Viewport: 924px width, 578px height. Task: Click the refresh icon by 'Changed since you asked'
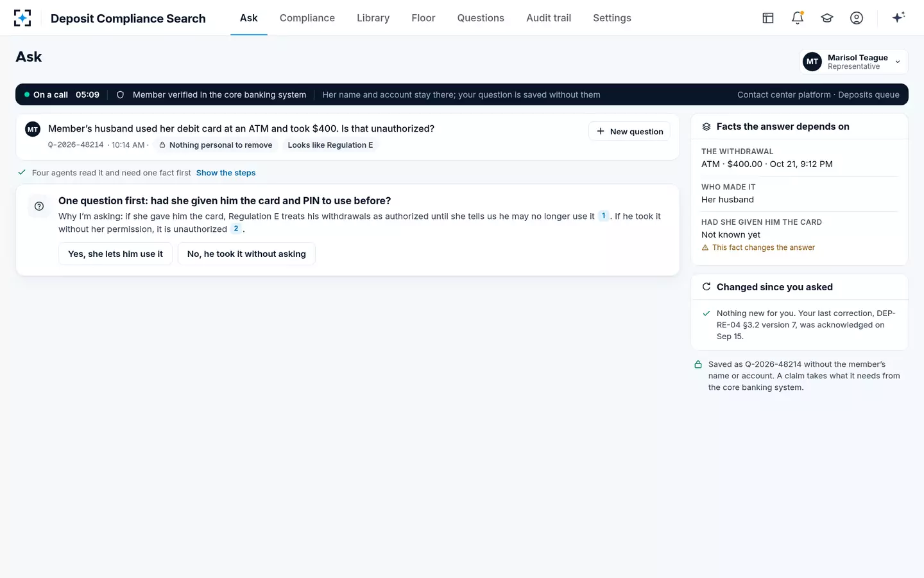[x=706, y=287]
